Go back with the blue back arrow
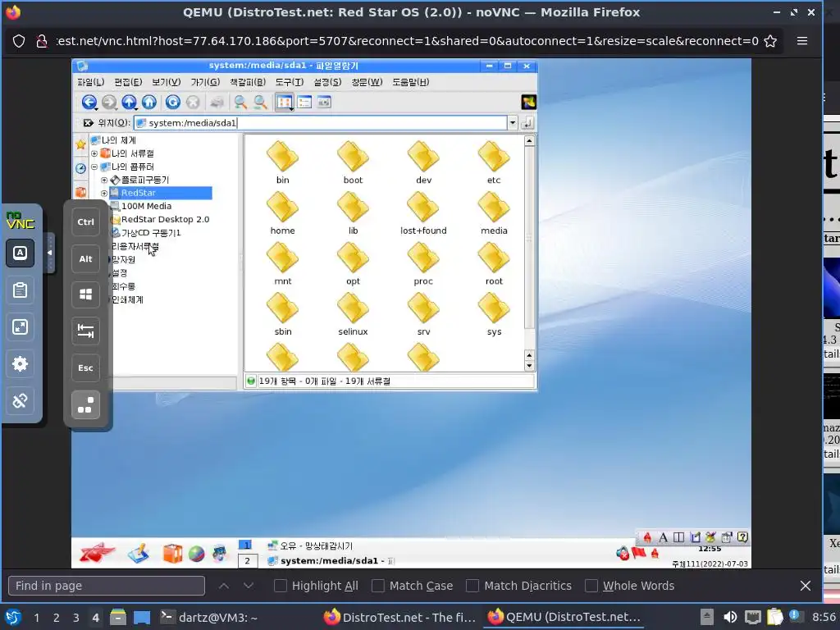The height and width of the screenshot is (630, 840). pyautogui.click(x=89, y=102)
